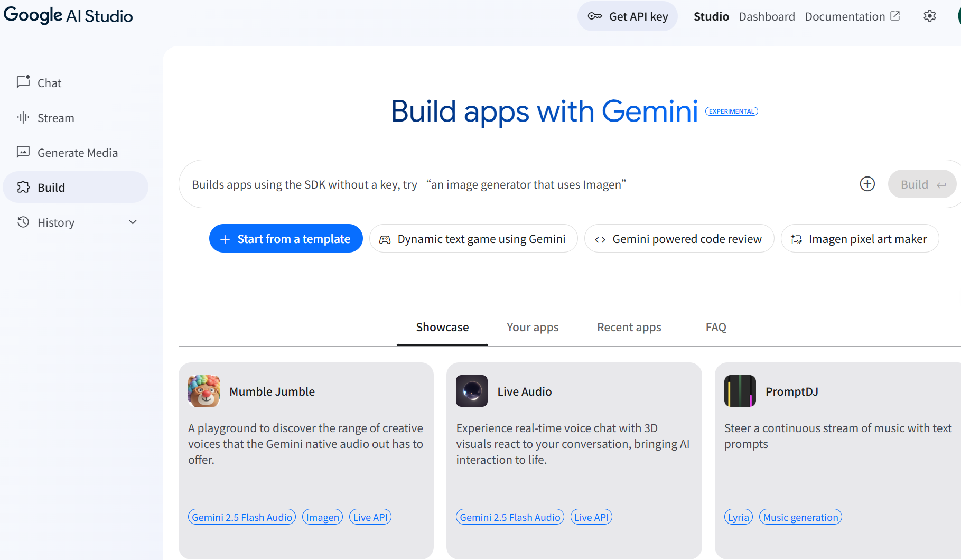Click the Imagen pixel art maker icon
This screenshot has height=560, width=961.
coord(797,239)
